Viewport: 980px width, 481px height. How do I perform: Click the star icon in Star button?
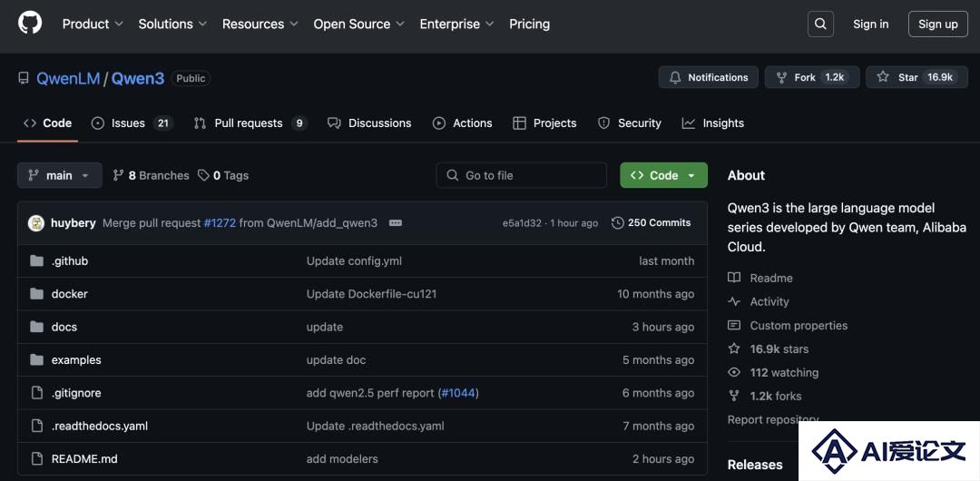click(883, 77)
